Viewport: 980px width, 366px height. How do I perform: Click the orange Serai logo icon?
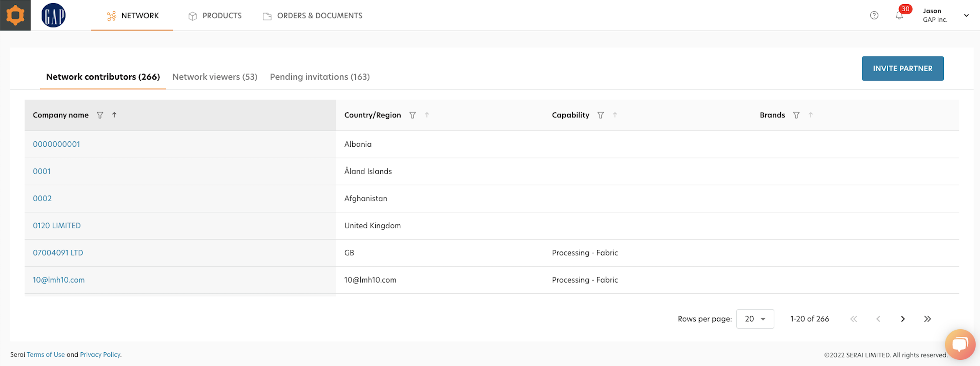click(15, 15)
